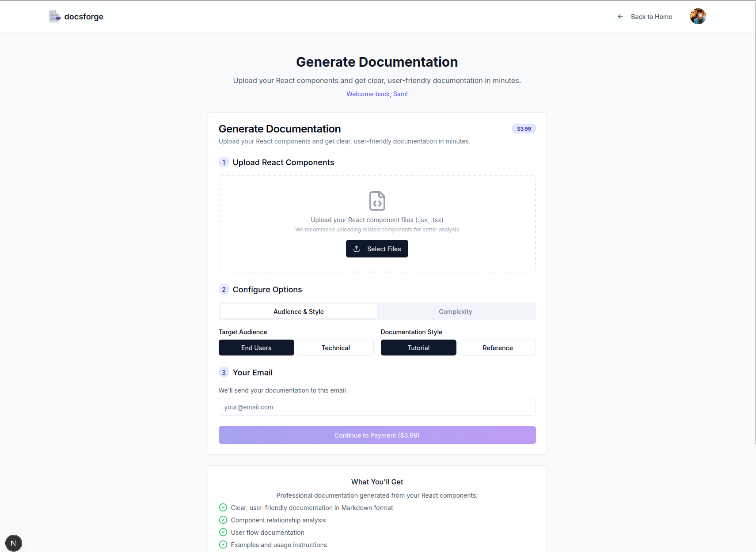Open the user avatar profile menu
Image resolution: width=756 pixels, height=552 pixels.
click(698, 16)
